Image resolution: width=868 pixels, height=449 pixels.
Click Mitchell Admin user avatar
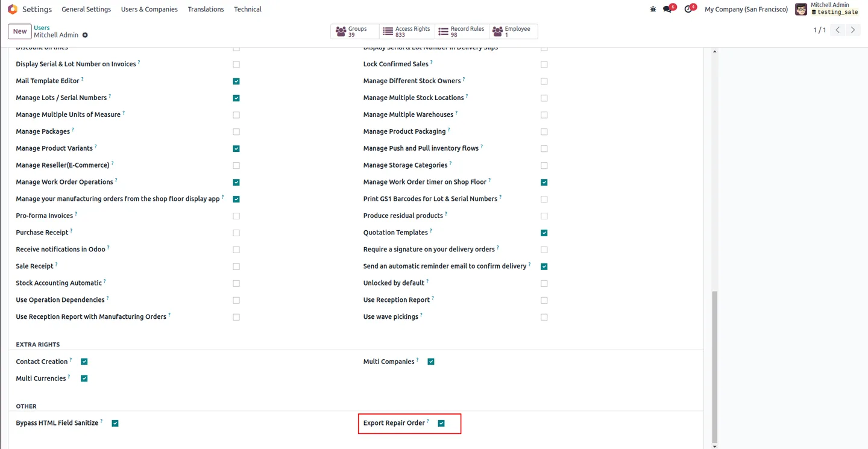tap(801, 9)
